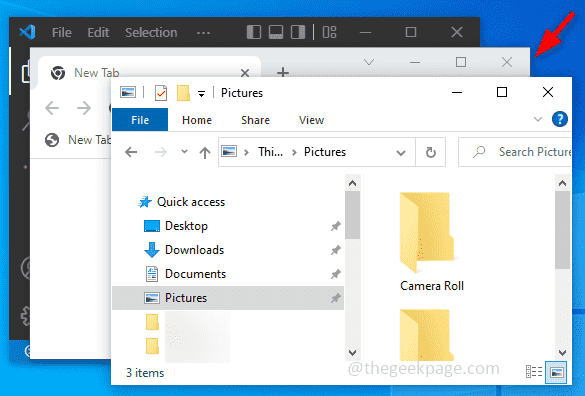This screenshot has width=585, height=396.
Task: Click navigation pane scroll up arrow
Action: coord(352,183)
